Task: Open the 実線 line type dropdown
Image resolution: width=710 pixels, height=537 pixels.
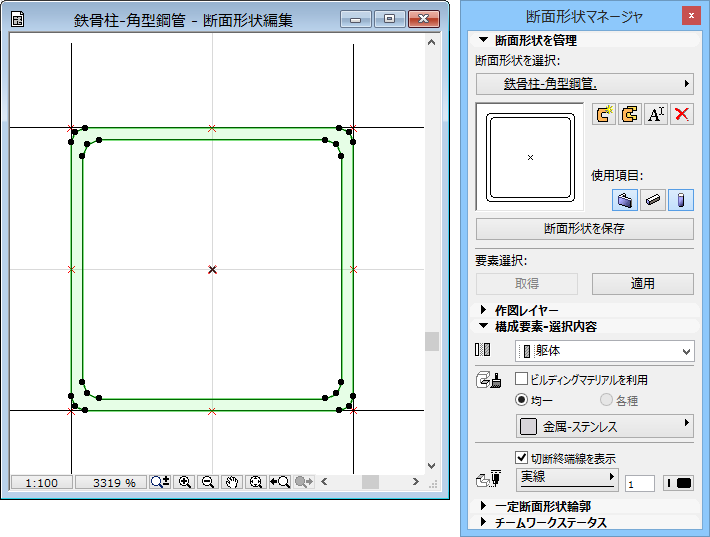Action: point(567,479)
